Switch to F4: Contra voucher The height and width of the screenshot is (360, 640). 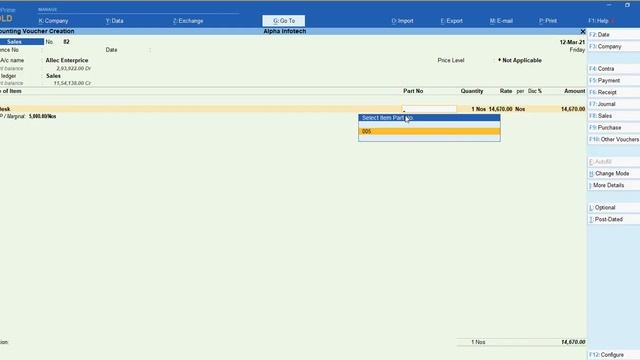tap(613, 69)
